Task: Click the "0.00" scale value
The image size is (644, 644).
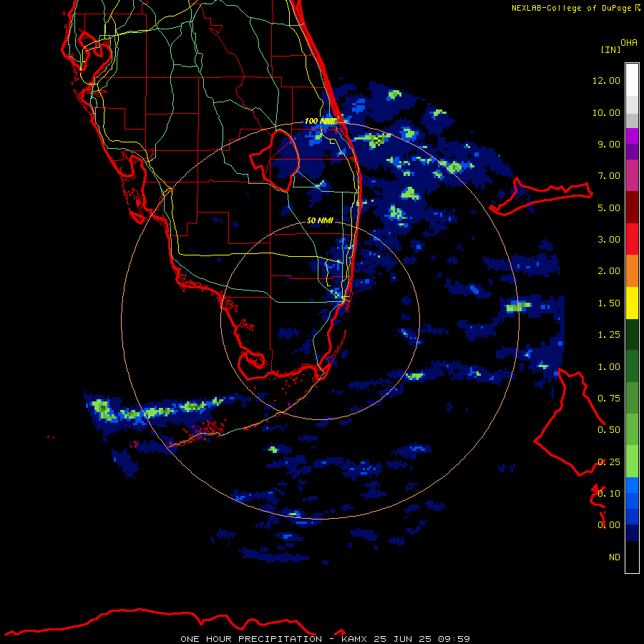Action: pos(609,525)
